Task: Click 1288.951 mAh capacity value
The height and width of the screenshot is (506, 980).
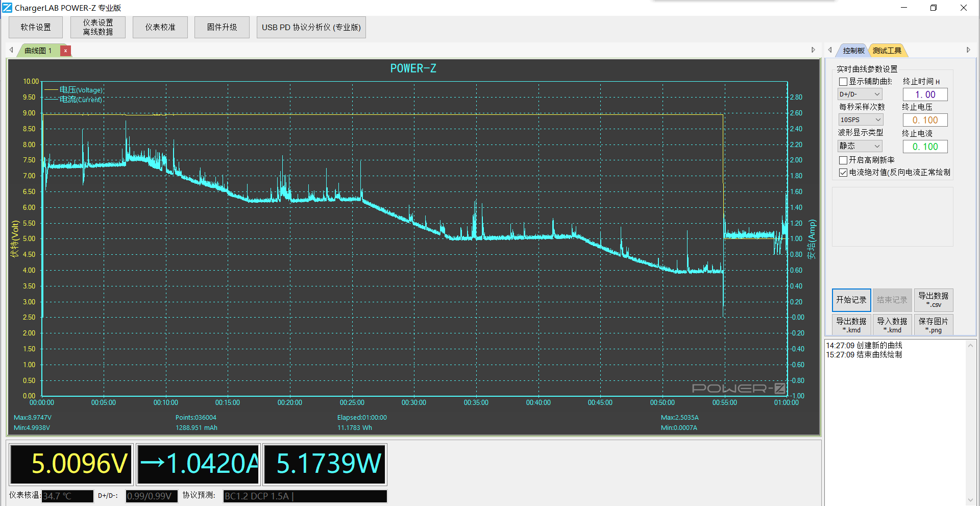Action: [196, 428]
